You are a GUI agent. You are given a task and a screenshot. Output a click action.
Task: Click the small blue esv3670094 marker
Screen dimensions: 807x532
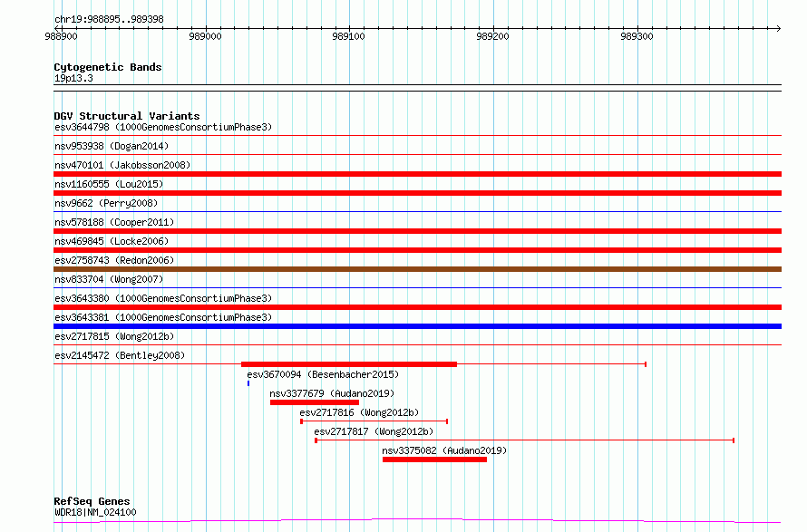tap(248, 383)
